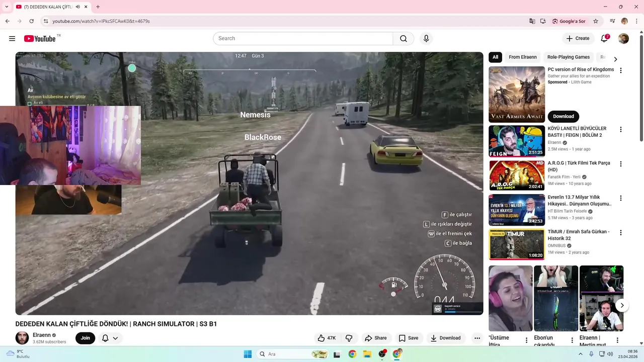This screenshot has height=362, width=644.
Task: Open Evren'in 13.7 Milyar Yıllık thumbnail
Action: click(517, 210)
